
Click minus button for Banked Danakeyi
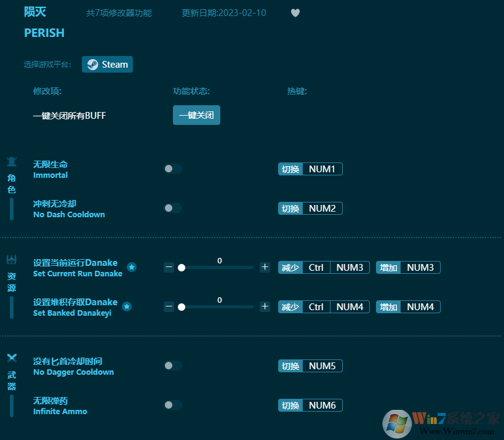point(169,306)
